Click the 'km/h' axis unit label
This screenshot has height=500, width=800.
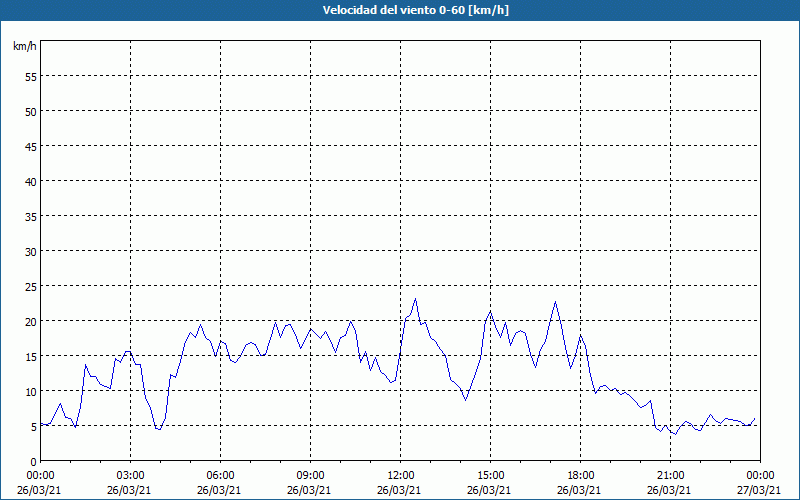24,46
